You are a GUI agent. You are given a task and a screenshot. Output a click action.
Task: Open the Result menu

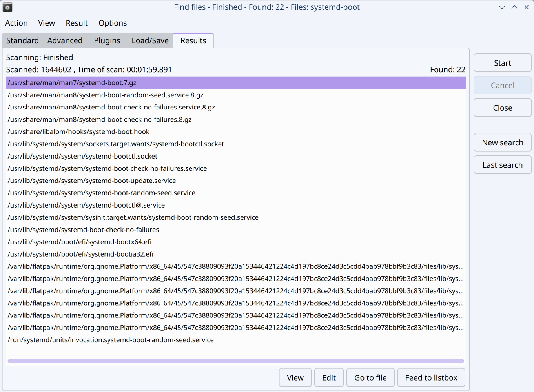[77, 23]
